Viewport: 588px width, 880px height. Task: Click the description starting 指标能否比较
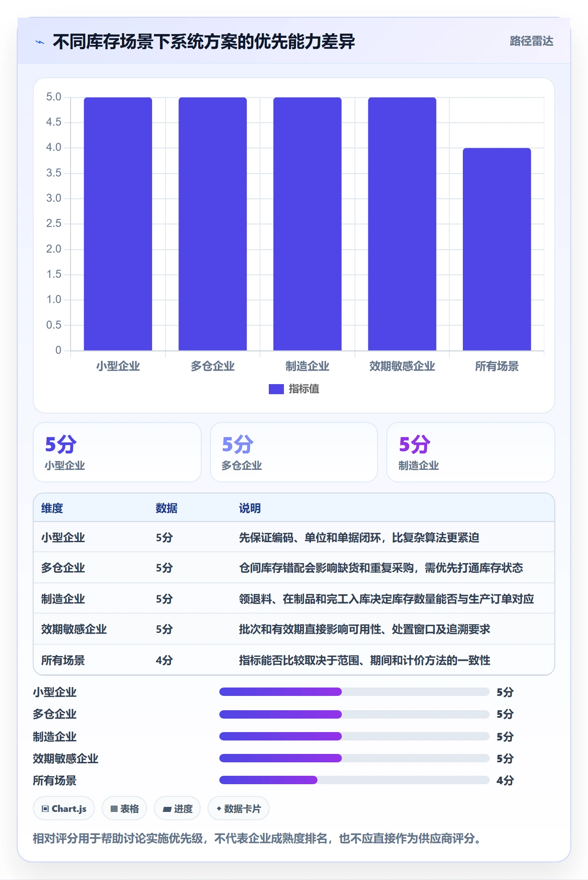pos(365,661)
